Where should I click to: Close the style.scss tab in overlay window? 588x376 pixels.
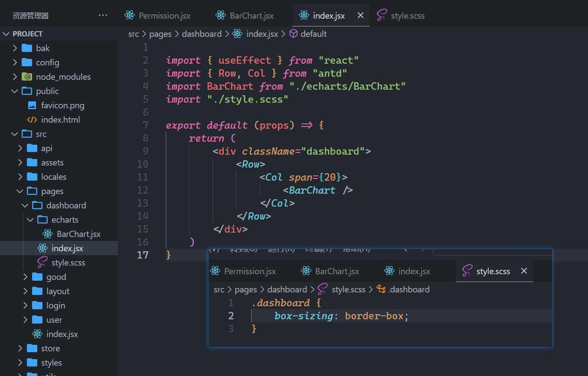pos(524,271)
